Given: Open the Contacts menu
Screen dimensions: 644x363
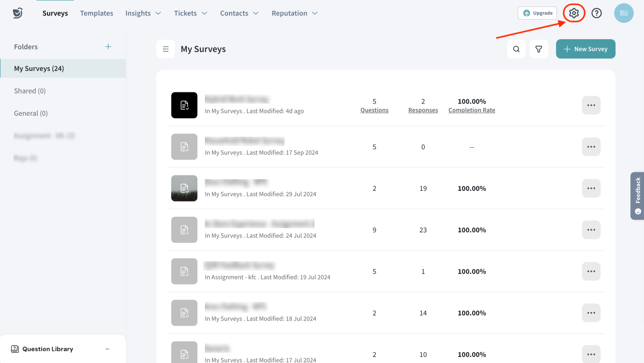Looking at the screenshot, I should 239,13.
